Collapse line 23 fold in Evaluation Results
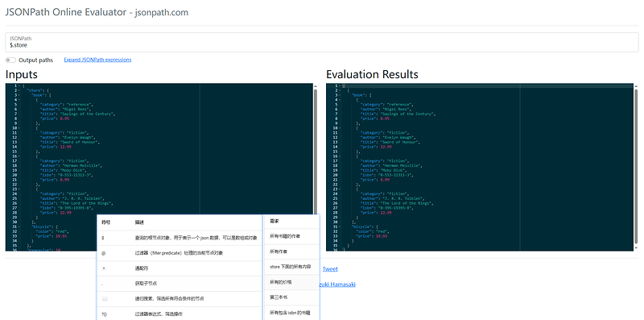 pyautogui.click(x=340, y=189)
